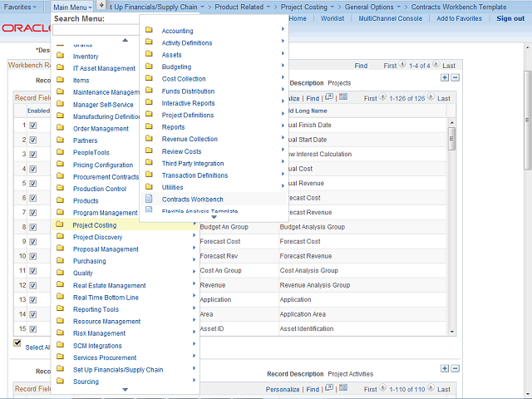Show more Project Costing submenu items below
The width and height of the screenshot is (532, 399).
[214, 217]
